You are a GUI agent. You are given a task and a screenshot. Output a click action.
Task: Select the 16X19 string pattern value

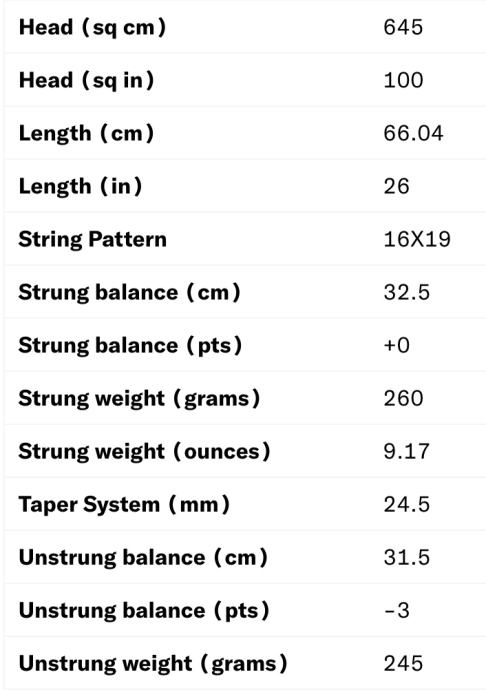pos(417,240)
